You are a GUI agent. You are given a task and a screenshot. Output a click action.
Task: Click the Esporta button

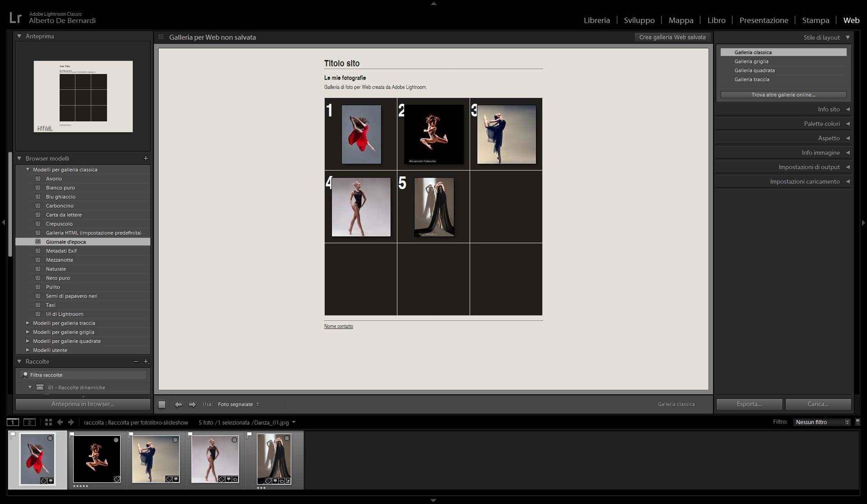coord(749,404)
